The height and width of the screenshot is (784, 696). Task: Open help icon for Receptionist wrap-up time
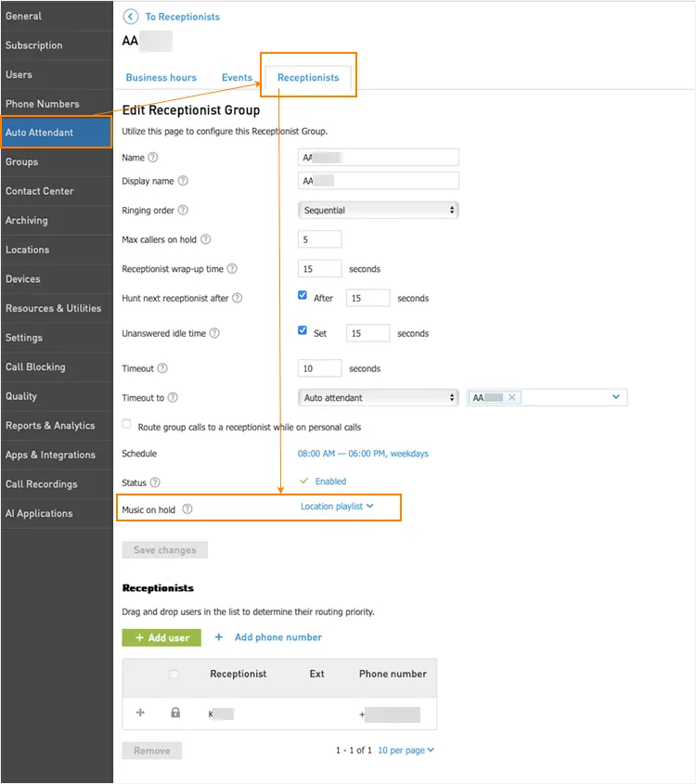coord(232,268)
